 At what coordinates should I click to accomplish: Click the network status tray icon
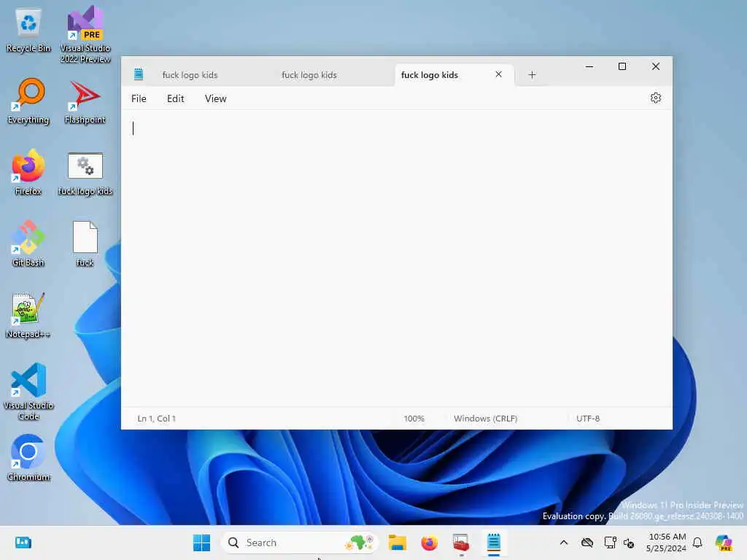coord(610,542)
